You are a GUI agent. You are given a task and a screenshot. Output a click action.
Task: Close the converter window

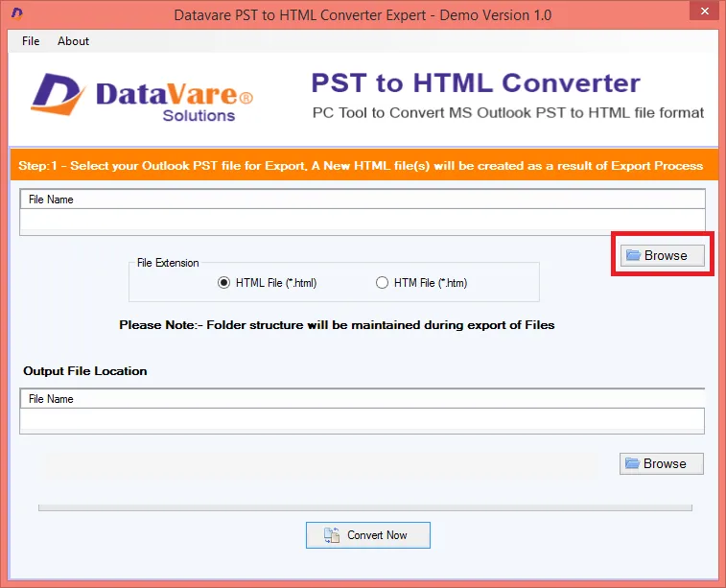click(705, 11)
